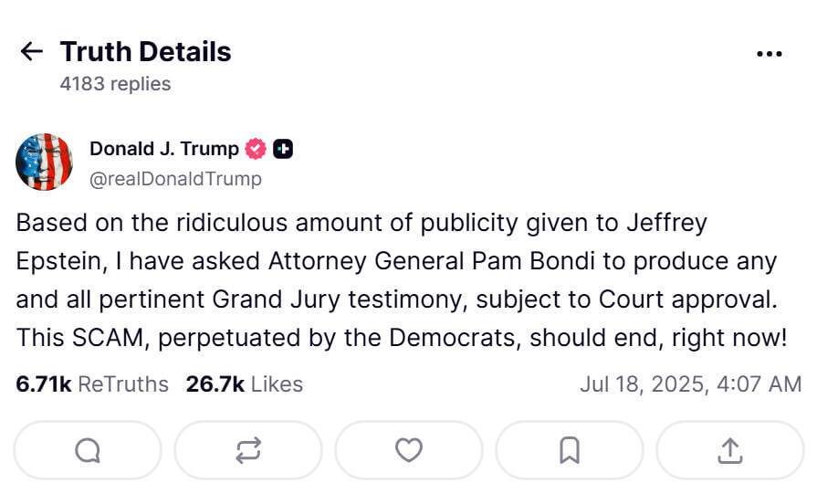The width and height of the screenshot is (817, 504).
Task: Click the 4183 replies count
Action: tap(115, 84)
